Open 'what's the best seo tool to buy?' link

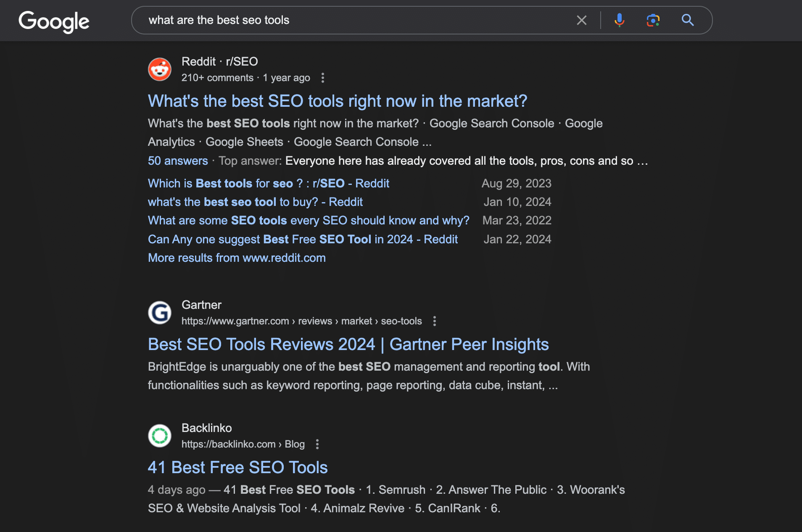pyautogui.click(x=255, y=202)
